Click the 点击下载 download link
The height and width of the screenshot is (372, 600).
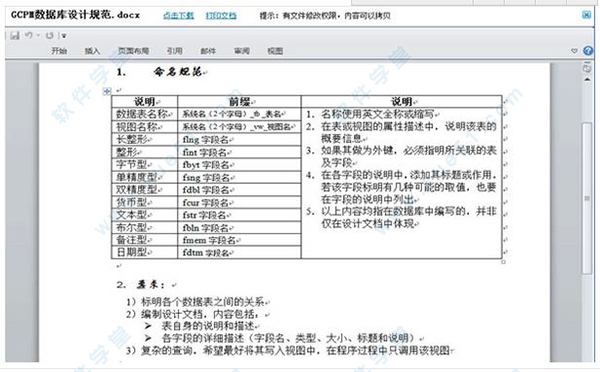click(178, 16)
